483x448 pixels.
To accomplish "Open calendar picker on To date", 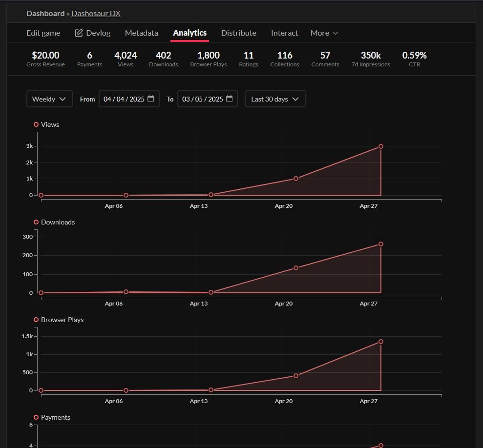I will coord(229,99).
